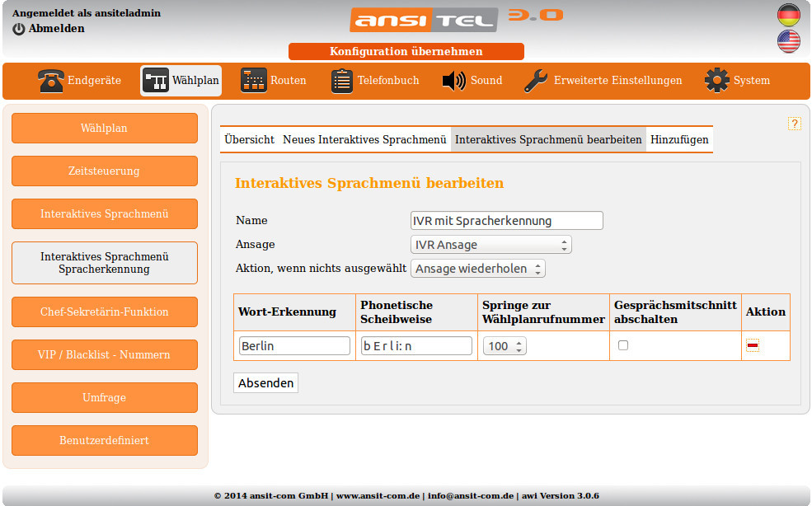Open Wählplanrufnummer dropdown showing 100
The height and width of the screenshot is (506, 812).
pos(505,346)
